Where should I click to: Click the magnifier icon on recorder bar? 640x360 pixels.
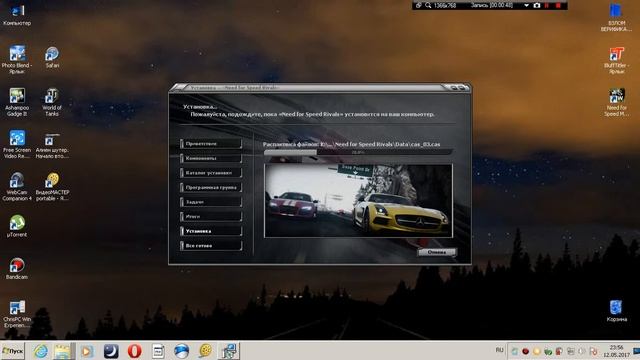(x=428, y=5)
